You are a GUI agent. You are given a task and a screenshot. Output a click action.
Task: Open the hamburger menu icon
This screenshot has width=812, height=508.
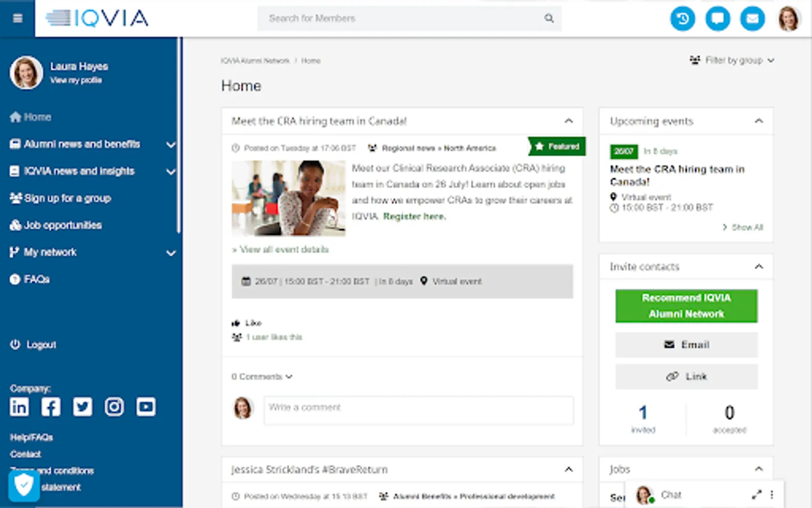click(17, 18)
